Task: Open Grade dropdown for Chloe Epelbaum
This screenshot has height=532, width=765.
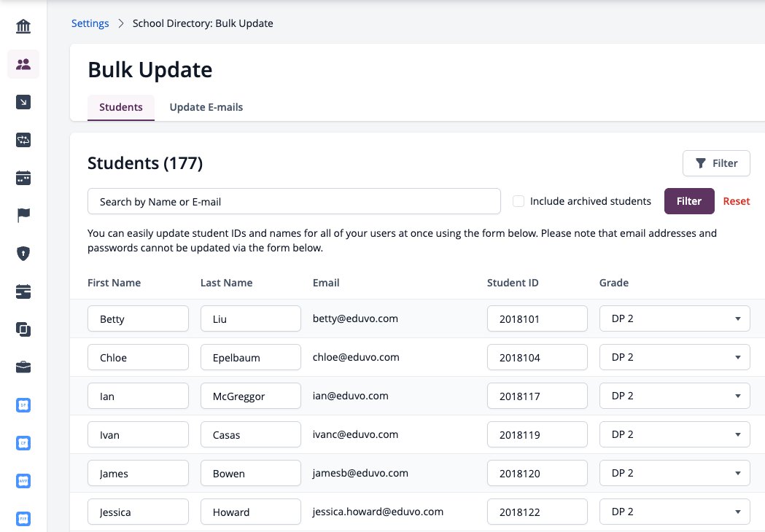Action: click(675, 357)
